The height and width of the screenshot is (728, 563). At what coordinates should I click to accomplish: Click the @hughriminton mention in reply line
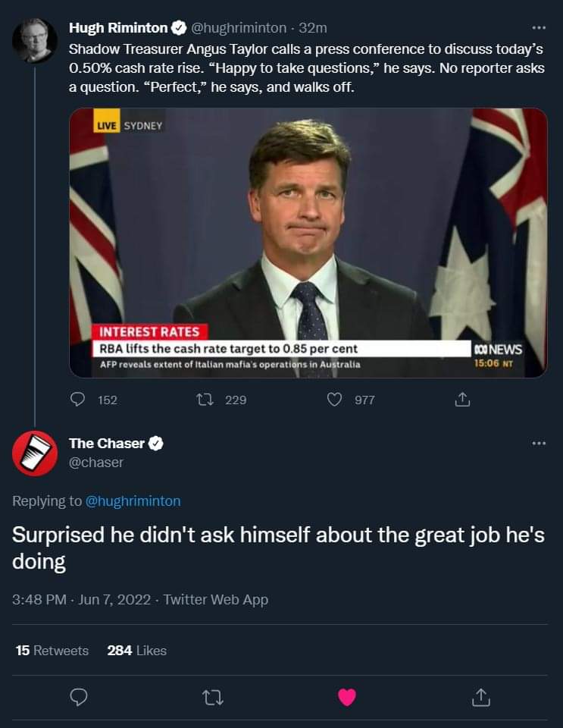pos(133,500)
